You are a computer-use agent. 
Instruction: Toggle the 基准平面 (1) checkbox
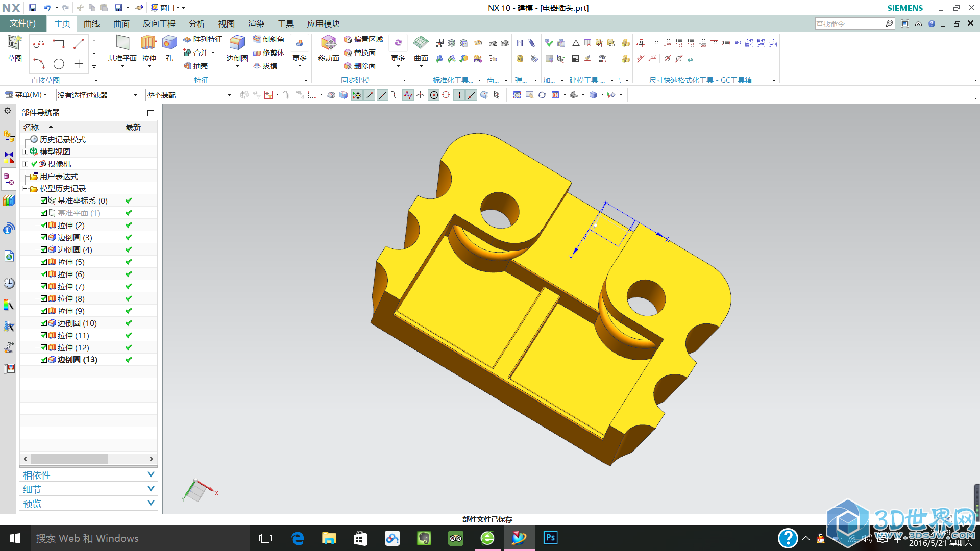[x=44, y=213]
